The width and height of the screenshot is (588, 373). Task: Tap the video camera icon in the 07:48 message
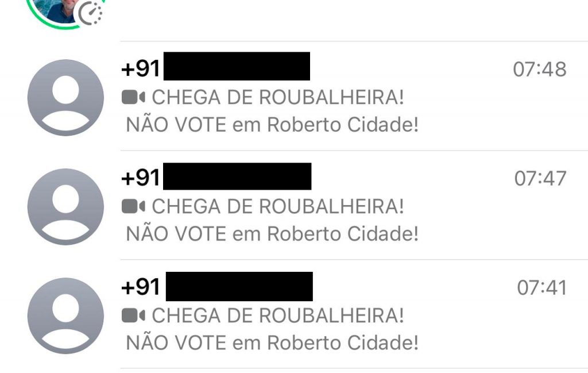[134, 98]
